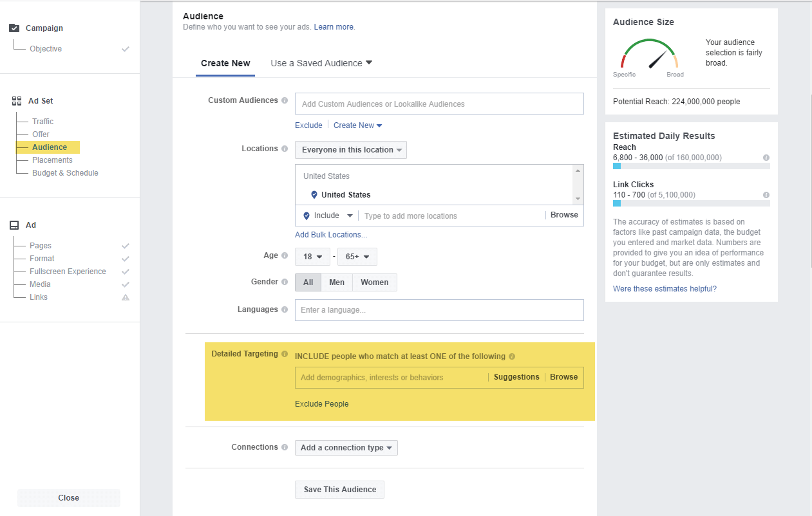Click the Ad Set grid icon in sidebar

(15, 100)
